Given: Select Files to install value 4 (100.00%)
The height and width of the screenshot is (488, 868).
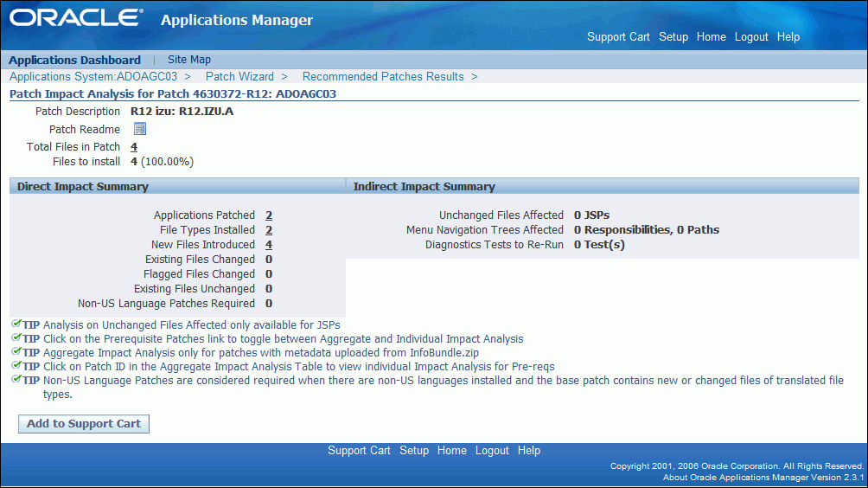Looking at the screenshot, I should click(163, 162).
